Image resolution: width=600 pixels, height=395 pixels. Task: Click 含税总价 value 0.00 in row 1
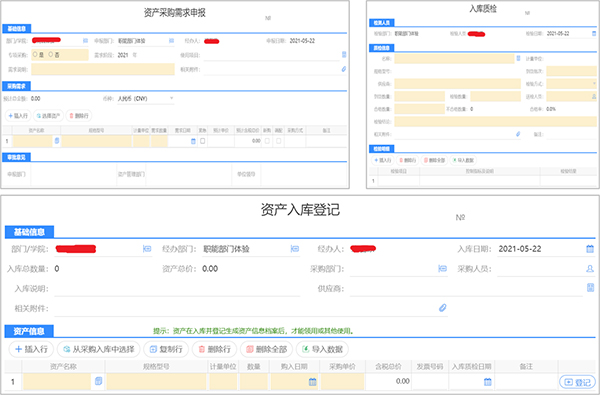403,381
